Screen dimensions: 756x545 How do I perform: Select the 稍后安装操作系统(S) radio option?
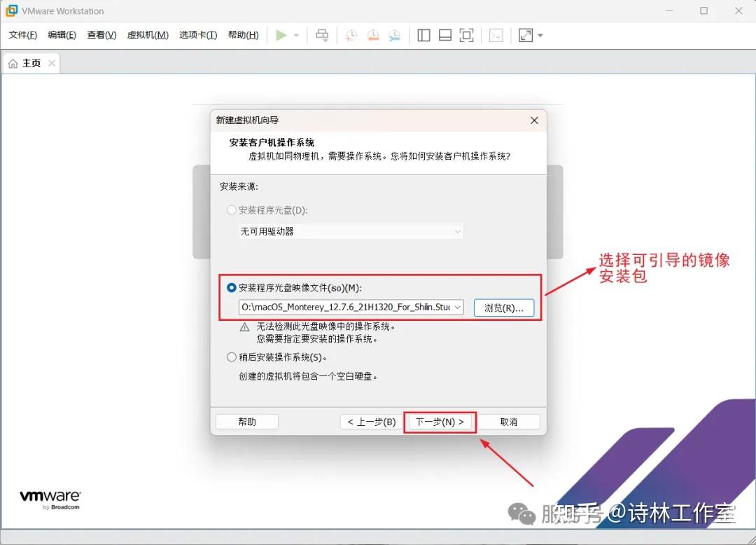point(232,357)
